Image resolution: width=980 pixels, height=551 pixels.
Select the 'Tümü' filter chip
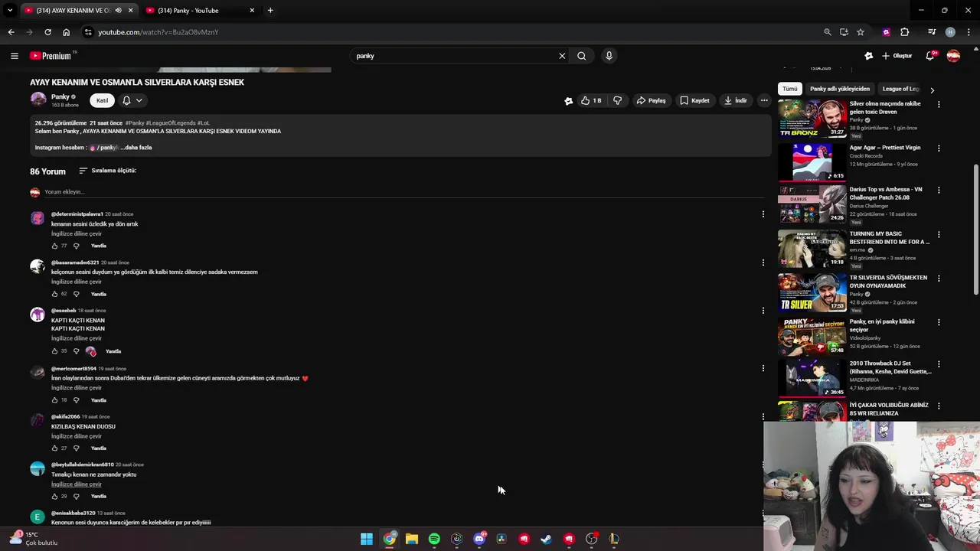(x=790, y=89)
